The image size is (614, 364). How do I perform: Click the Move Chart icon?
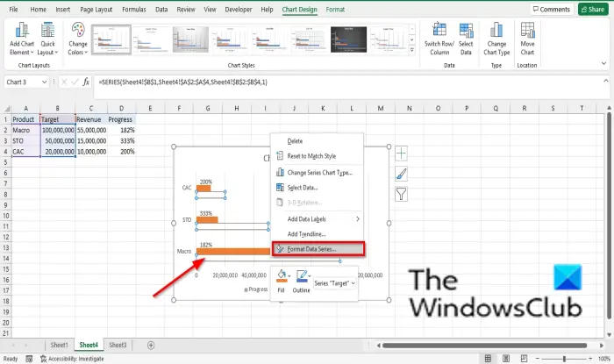point(527,30)
